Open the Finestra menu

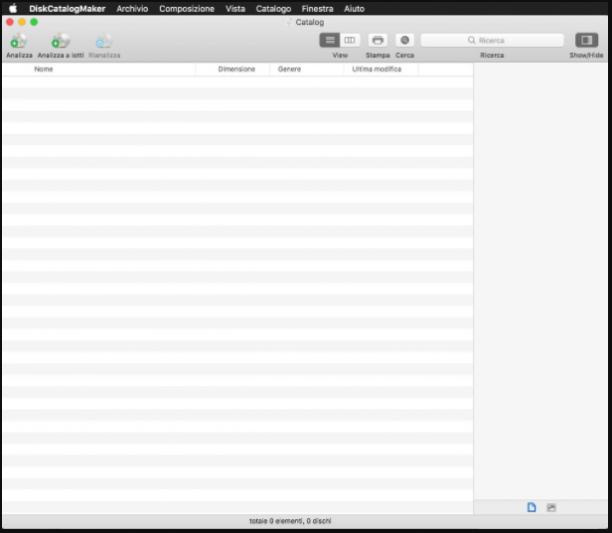pyautogui.click(x=317, y=9)
